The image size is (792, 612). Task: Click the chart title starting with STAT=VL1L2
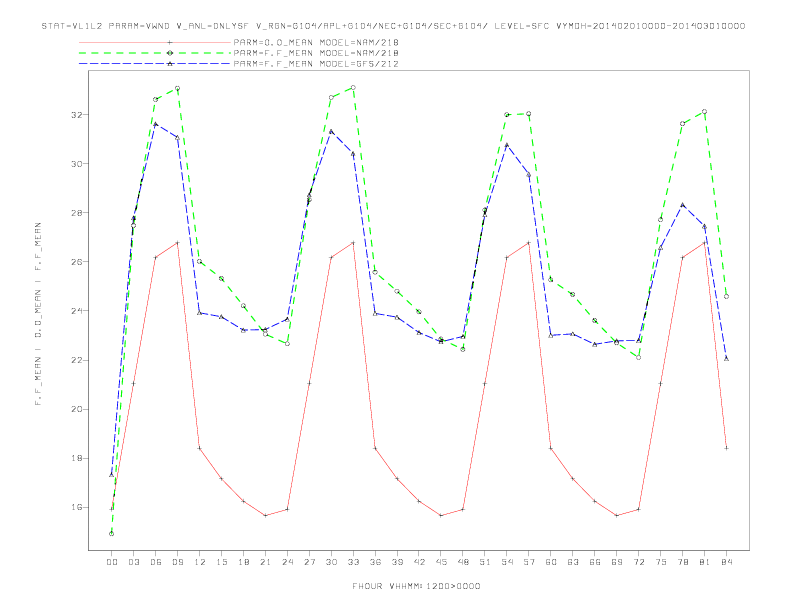tap(393, 26)
